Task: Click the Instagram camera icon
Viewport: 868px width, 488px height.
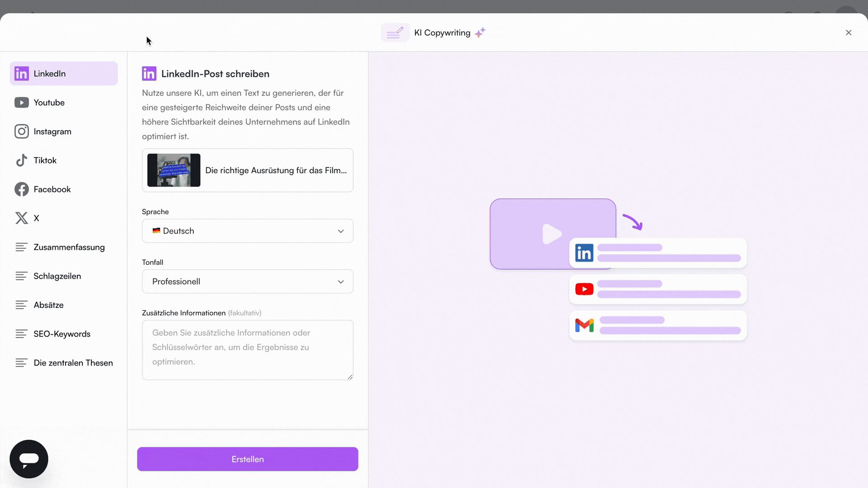Action: 21,131
